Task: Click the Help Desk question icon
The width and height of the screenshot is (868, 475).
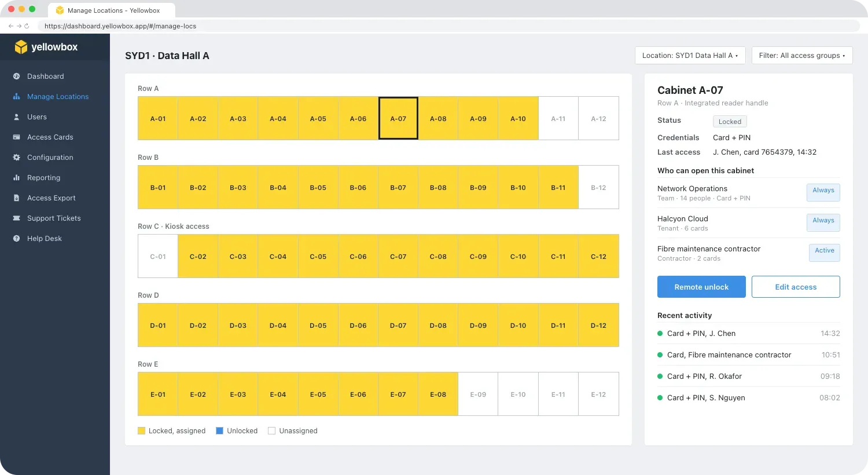Action: (16, 239)
